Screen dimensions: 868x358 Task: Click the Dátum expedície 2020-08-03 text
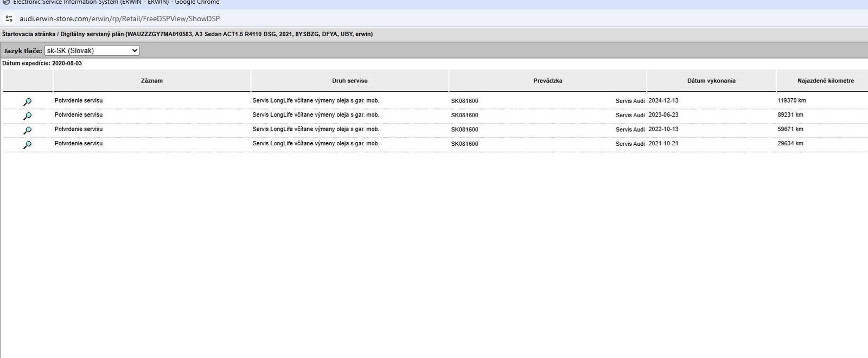point(42,63)
